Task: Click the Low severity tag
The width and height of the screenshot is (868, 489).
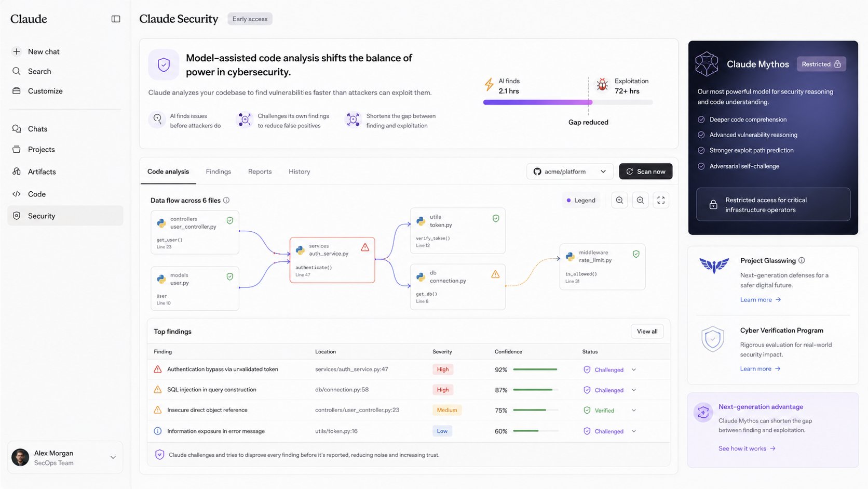Action: click(442, 431)
